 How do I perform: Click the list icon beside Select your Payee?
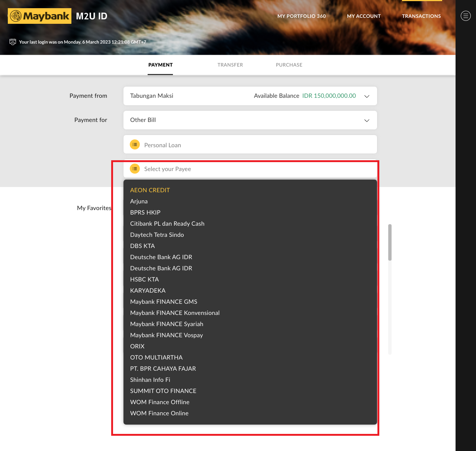pos(135,169)
